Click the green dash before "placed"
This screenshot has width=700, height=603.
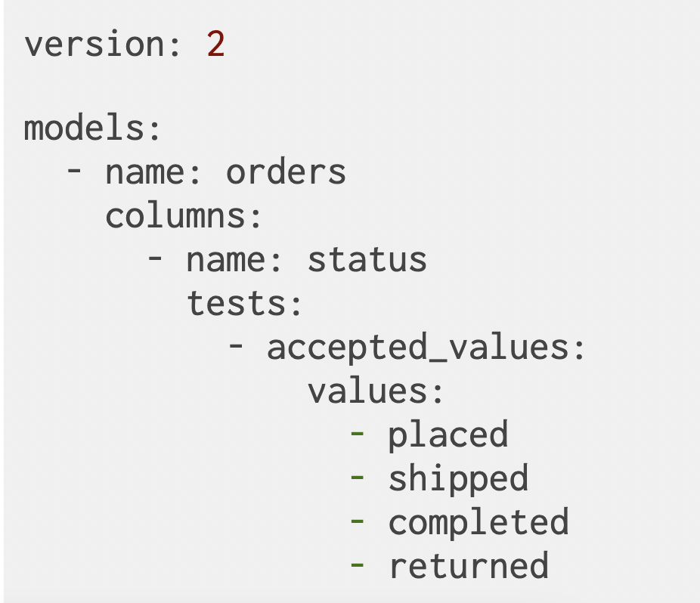(358, 434)
